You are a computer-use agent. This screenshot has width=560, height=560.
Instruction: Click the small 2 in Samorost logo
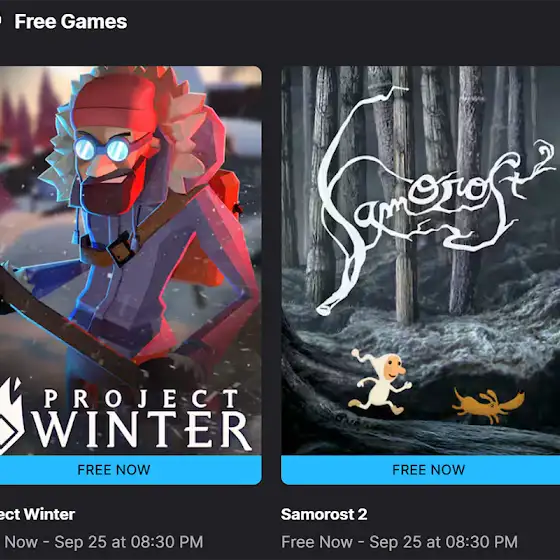point(544,156)
